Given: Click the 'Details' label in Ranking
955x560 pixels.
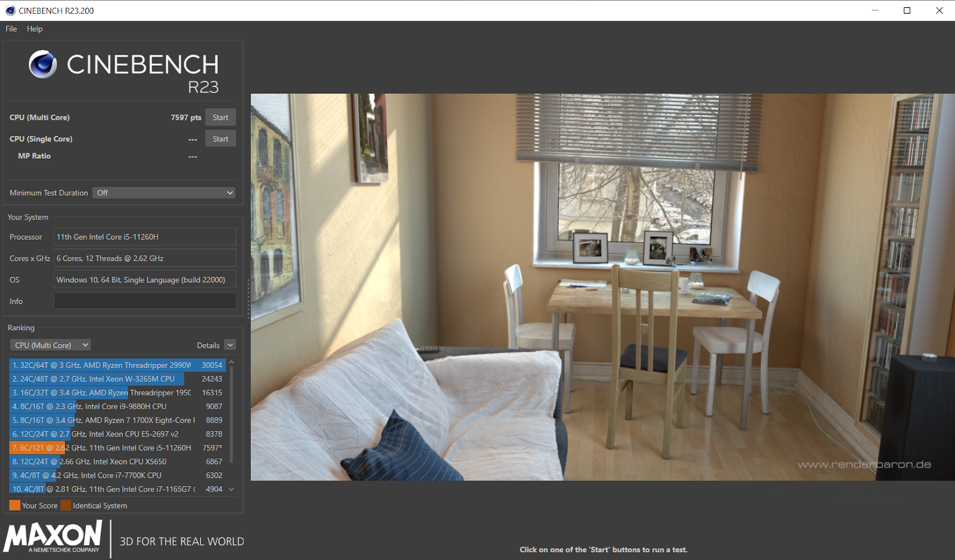Looking at the screenshot, I should click(x=208, y=345).
